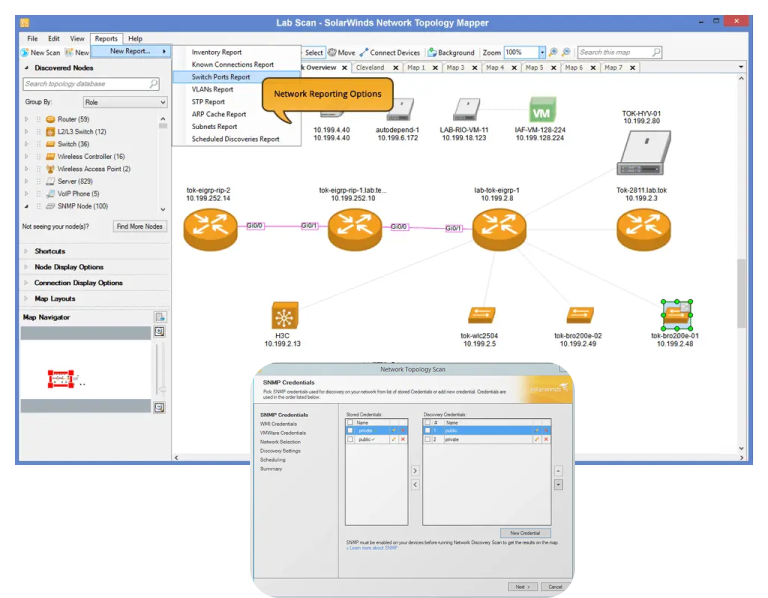This screenshot has height=598, width=768.
Task: Expand the Shortcuts section
Action: point(26,251)
